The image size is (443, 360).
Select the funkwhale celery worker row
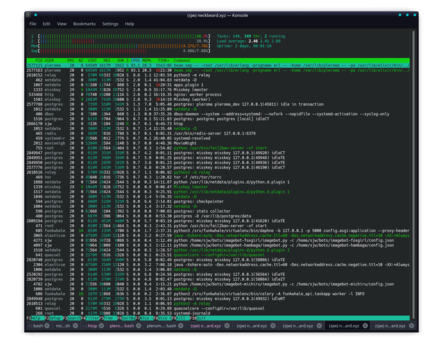click(218, 294)
